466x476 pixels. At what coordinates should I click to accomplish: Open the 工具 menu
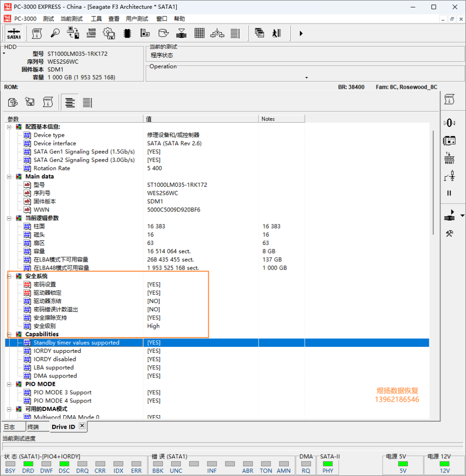tap(96, 19)
